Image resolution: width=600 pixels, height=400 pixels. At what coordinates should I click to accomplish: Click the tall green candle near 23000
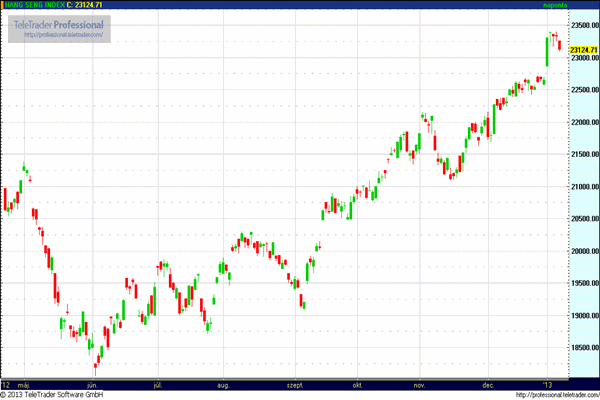pos(547,52)
